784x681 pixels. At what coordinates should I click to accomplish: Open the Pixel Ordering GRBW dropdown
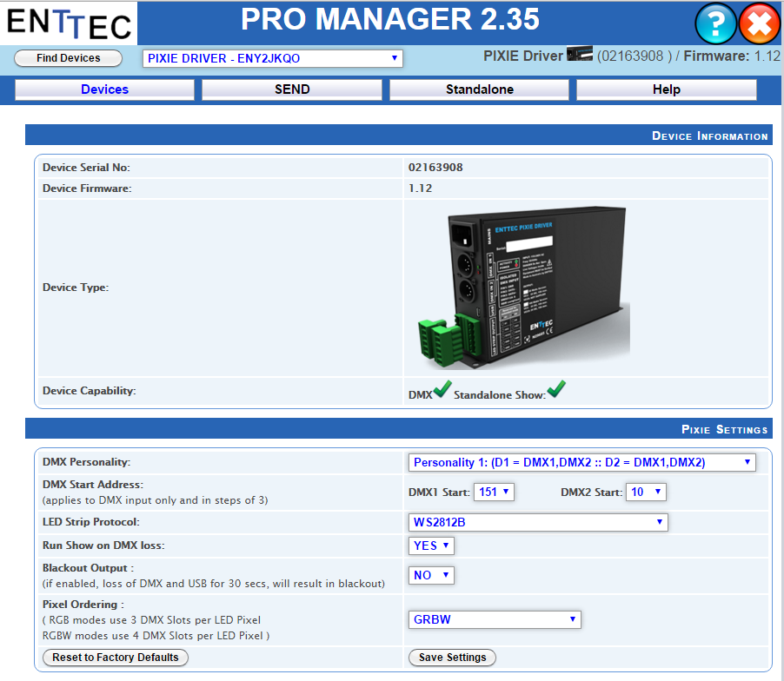(x=494, y=619)
